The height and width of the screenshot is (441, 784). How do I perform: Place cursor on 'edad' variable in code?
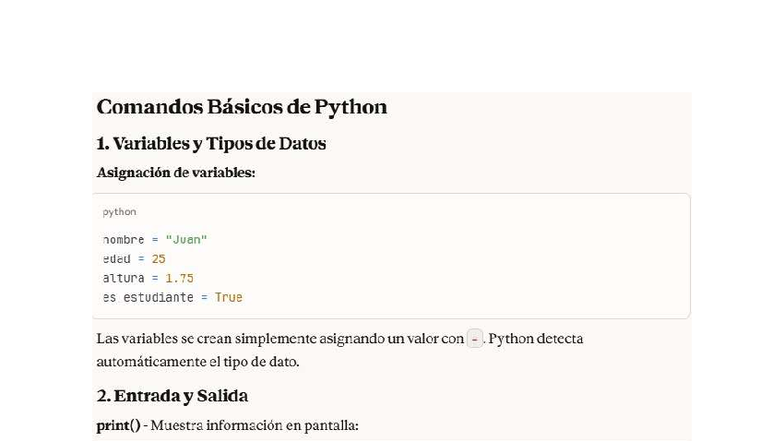click(117, 259)
